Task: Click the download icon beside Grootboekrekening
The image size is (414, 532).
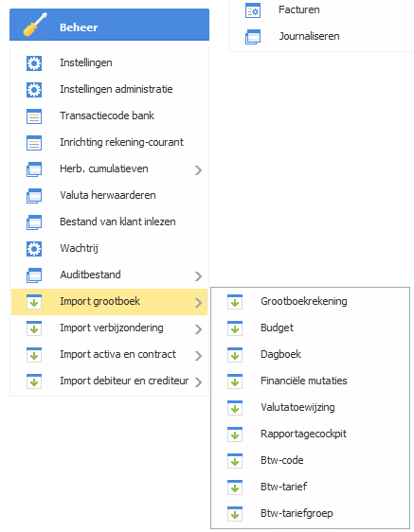Action: click(235, 302)
